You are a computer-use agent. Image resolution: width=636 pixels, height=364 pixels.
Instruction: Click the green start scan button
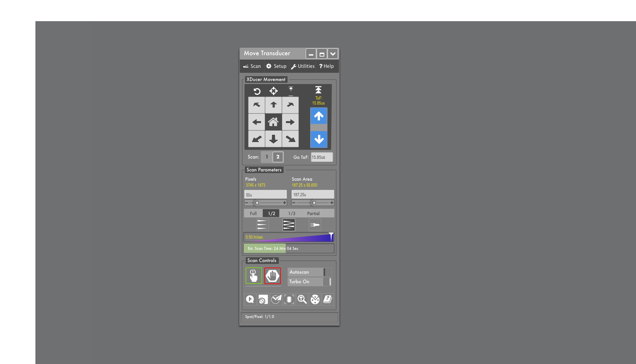point(253,276)
